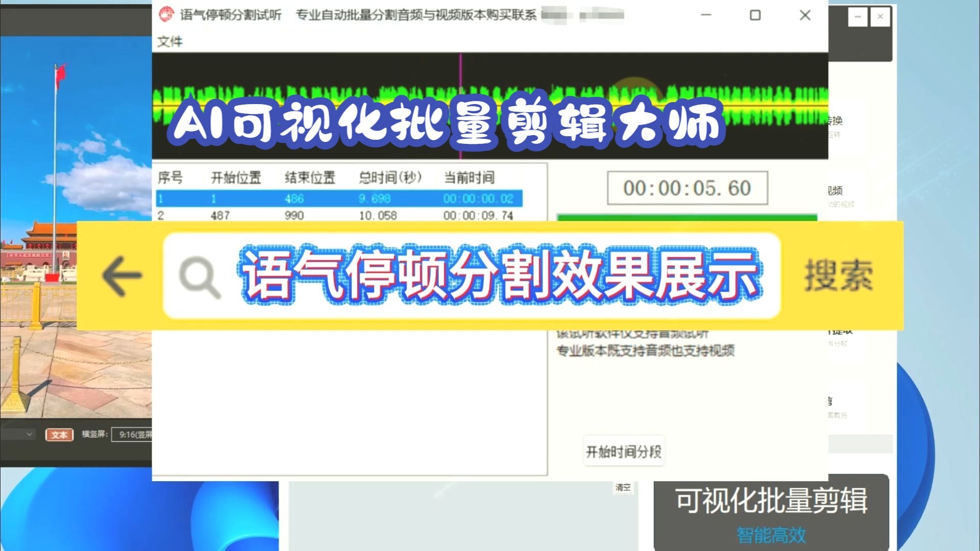Viewport: 980px width, 551px height.
Task: Select segment row 2 ending at 990
Action: tap(339, 215)
